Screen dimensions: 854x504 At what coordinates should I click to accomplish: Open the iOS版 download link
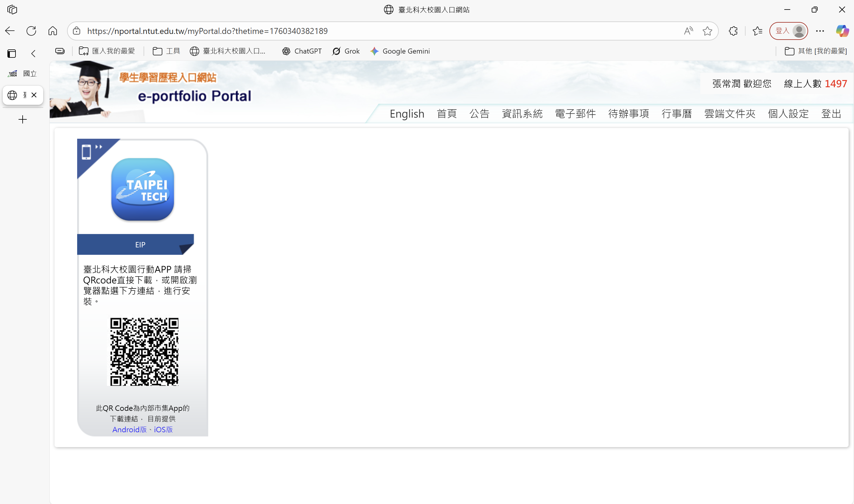pyautogui.click(x=163, y=430)
